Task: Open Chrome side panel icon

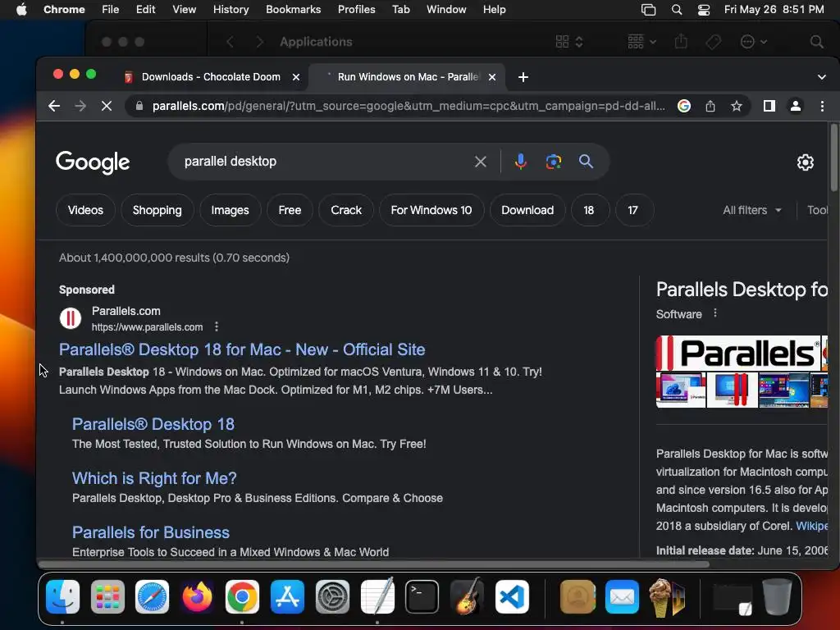Action: (x=769, y=106)
